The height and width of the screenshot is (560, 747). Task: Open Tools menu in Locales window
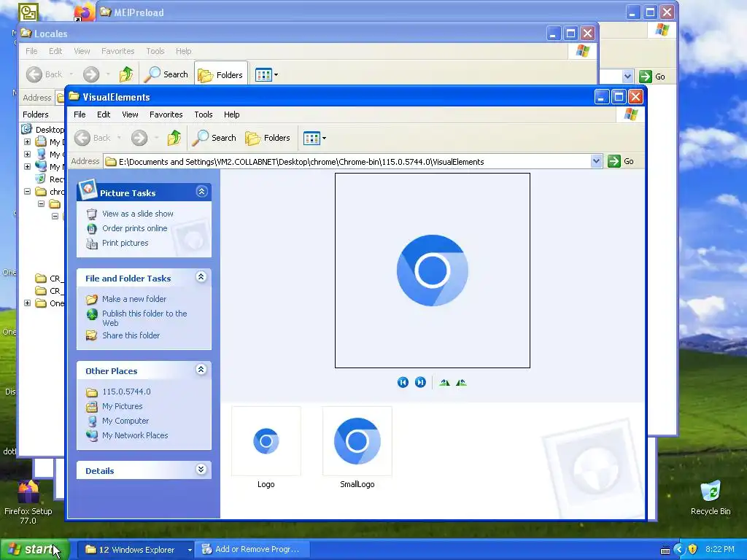(155, 51)
